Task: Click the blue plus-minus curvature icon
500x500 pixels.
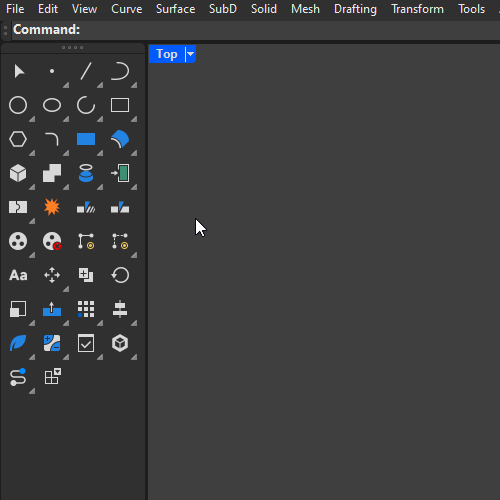Action: click(x=52, y=343)
